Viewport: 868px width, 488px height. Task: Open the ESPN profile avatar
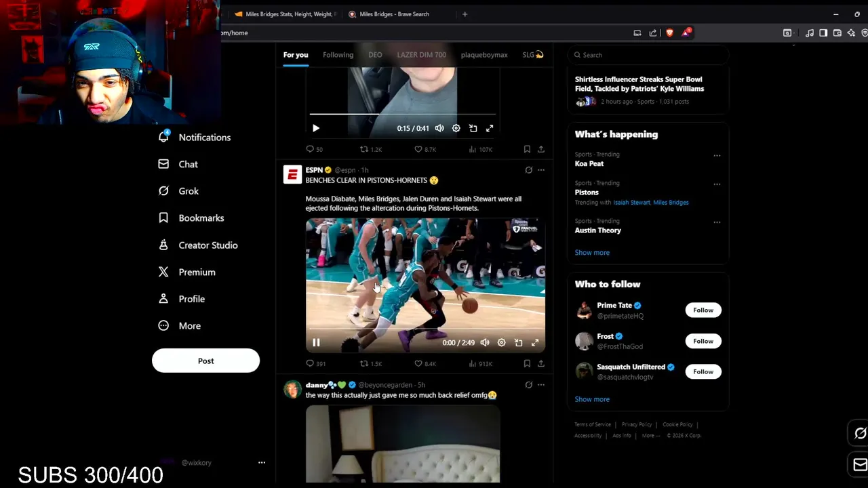292,174
